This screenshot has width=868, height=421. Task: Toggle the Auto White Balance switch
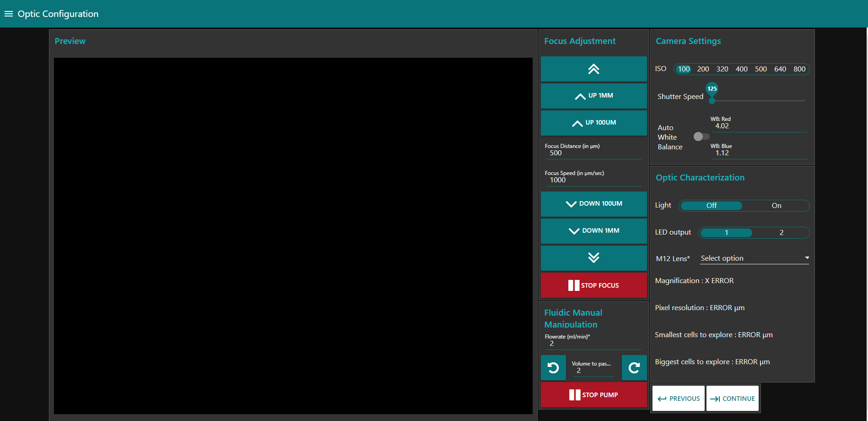point(701,137)
